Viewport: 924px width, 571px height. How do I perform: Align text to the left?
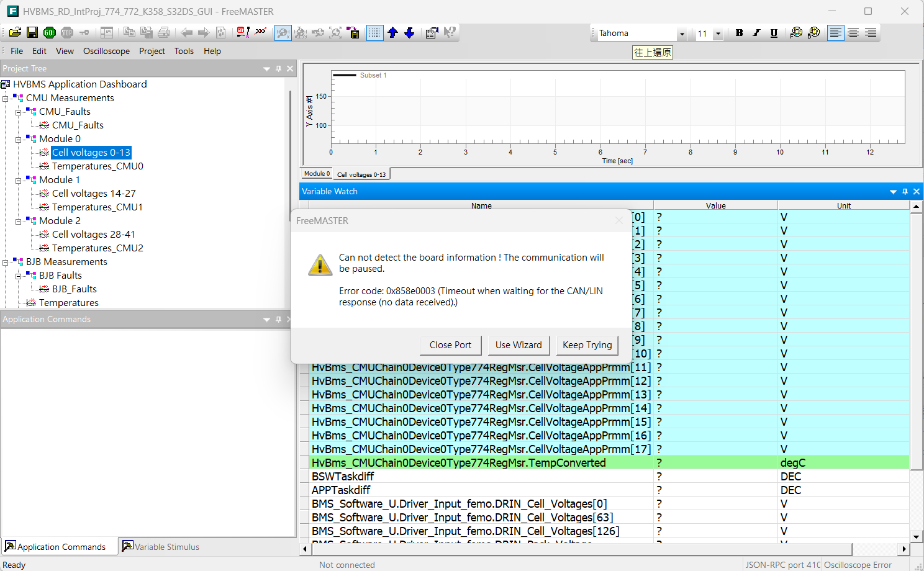[x=836, y=33]
